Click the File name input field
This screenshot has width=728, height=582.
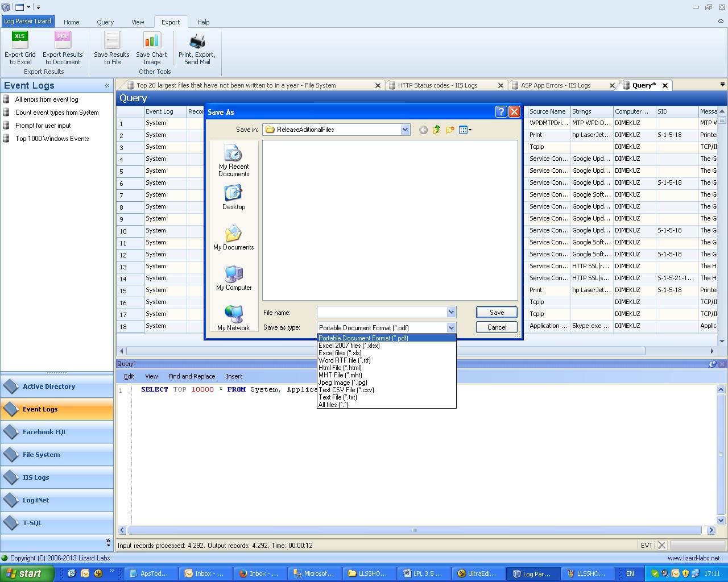381,312
